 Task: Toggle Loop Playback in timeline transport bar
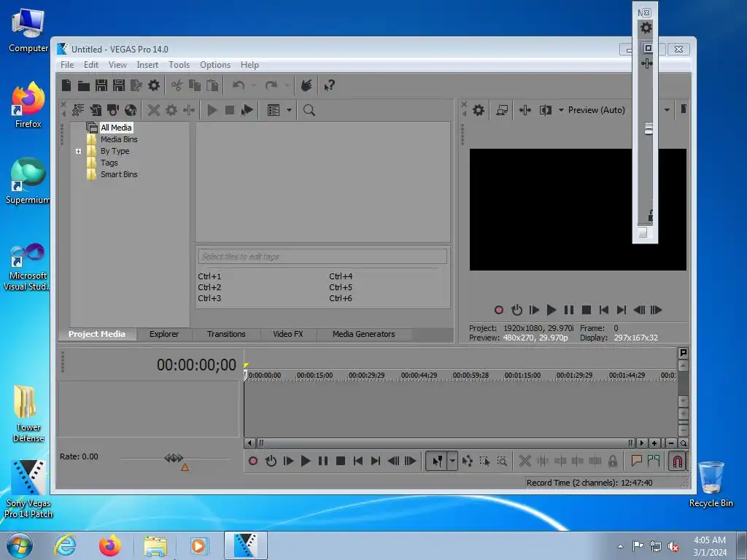point(271,461)
